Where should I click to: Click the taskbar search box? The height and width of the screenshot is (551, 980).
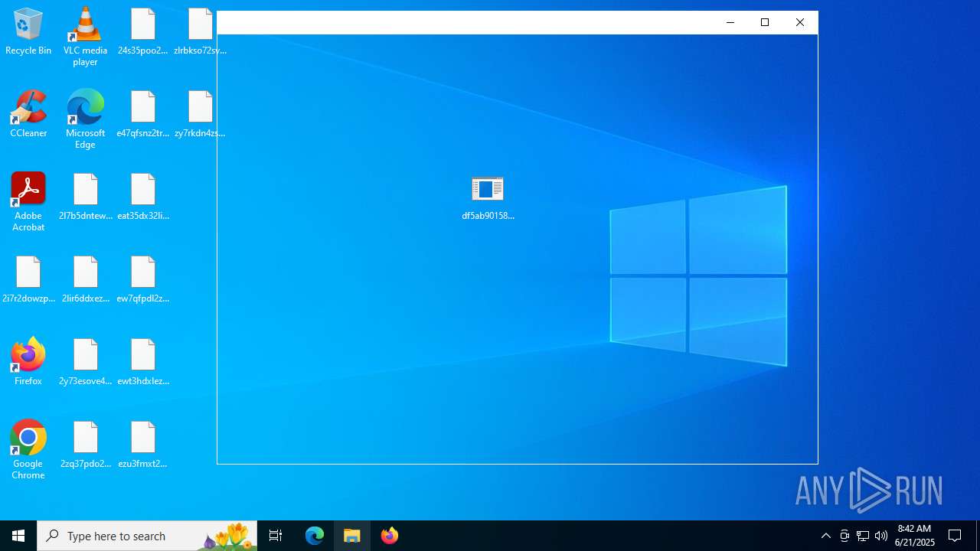click(147, 536)
